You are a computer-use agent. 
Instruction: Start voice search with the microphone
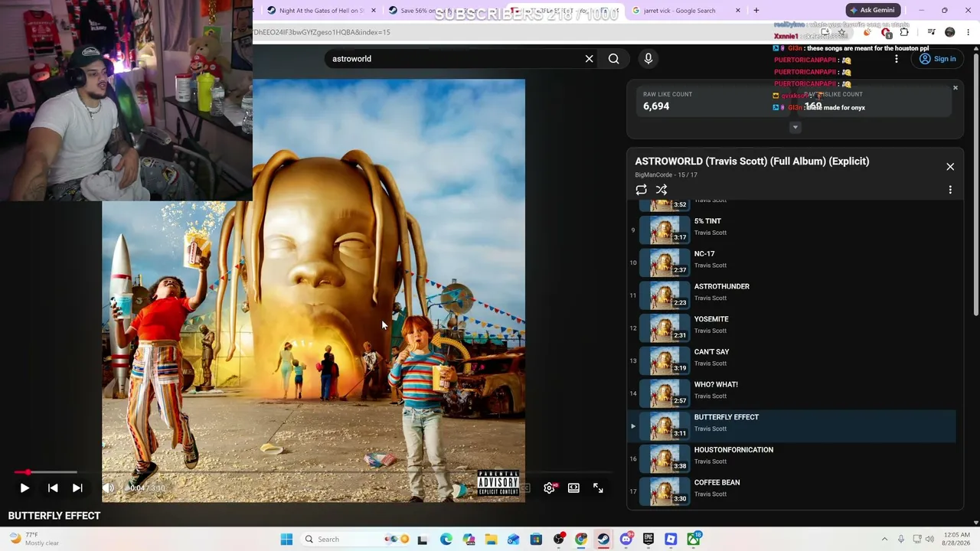pos(648,58)
